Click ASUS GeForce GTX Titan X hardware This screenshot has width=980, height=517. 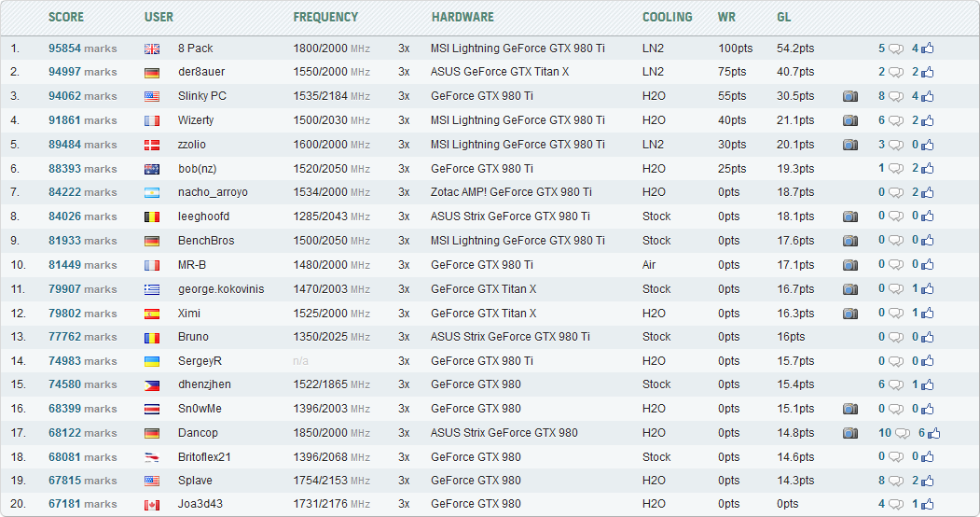500,72
